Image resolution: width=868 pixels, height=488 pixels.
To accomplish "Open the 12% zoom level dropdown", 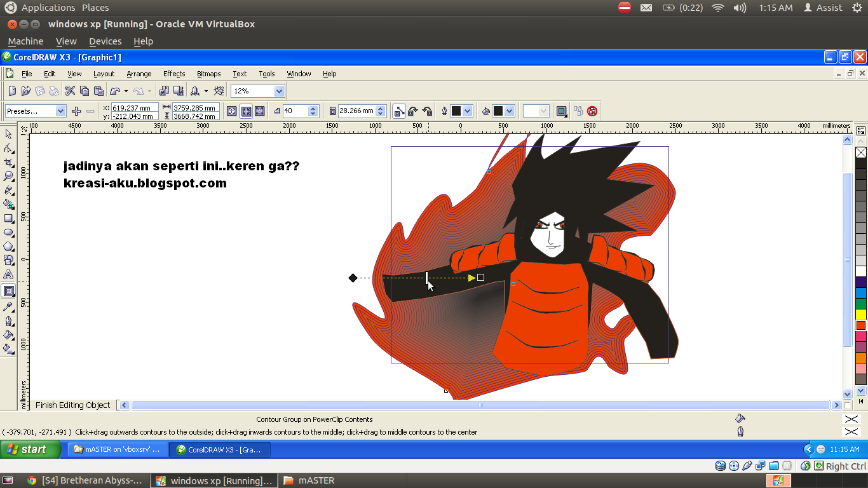I will point(278,91).
